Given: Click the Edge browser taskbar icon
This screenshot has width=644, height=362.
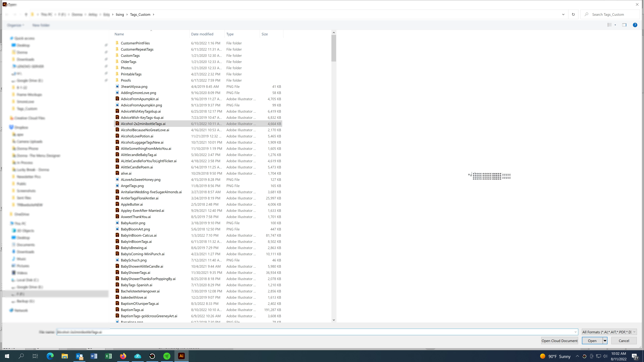Looking at the screenshot, I should point(50,356).
